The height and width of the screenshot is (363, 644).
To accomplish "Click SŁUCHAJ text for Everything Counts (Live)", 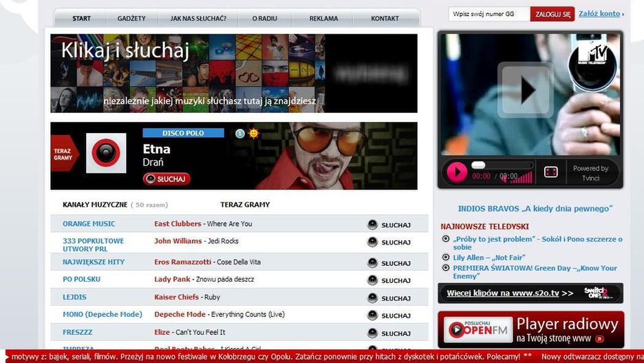I will point(396,315).
